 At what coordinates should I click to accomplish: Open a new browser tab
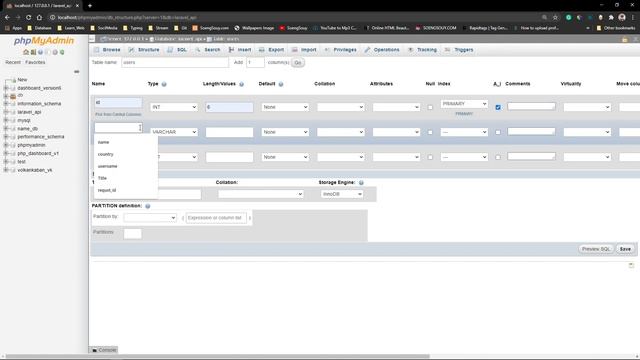(90, 6)
